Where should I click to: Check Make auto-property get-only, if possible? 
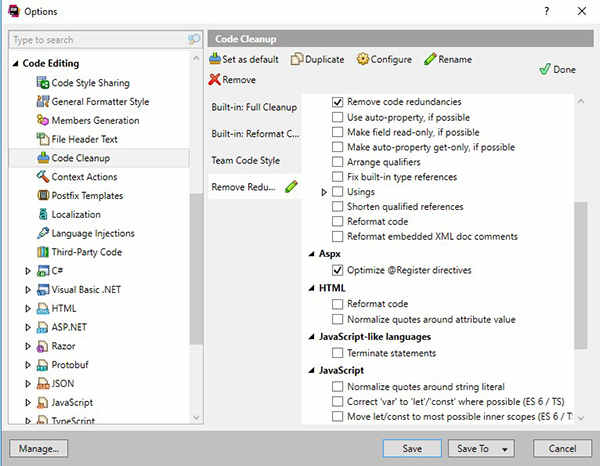click(337, 147)
